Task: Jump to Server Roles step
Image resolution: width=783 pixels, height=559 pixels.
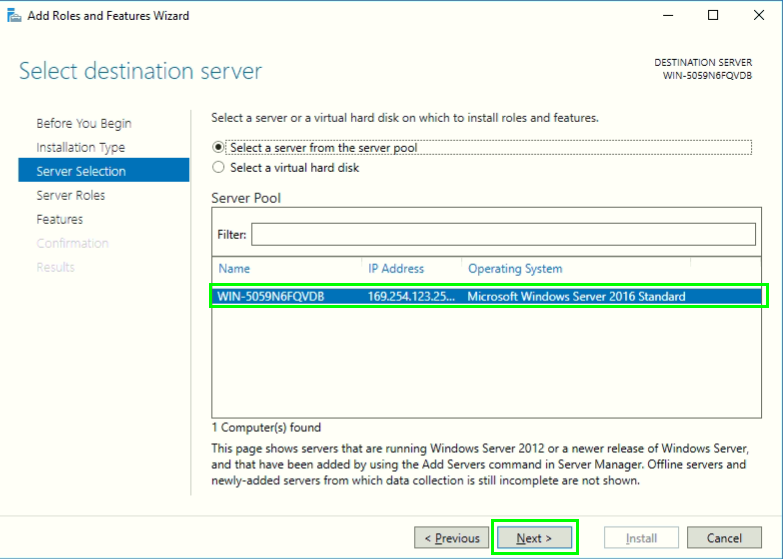Action: point(70,195)
